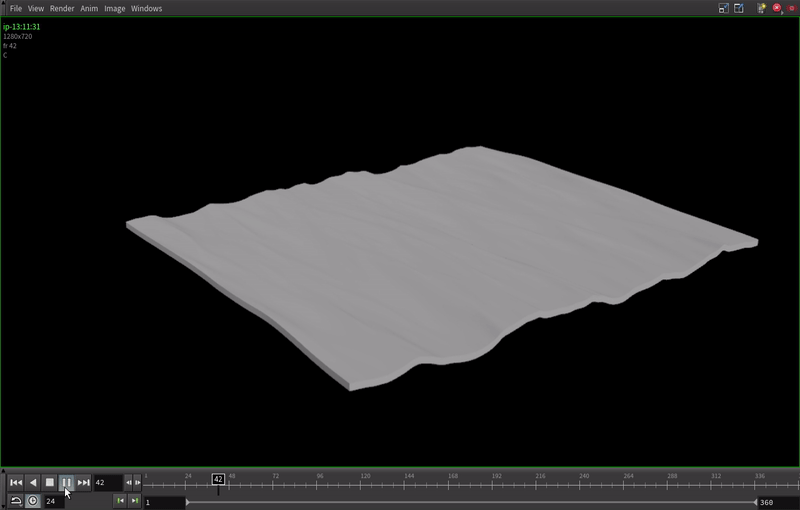Open the Windows menu

click(146, 8)
